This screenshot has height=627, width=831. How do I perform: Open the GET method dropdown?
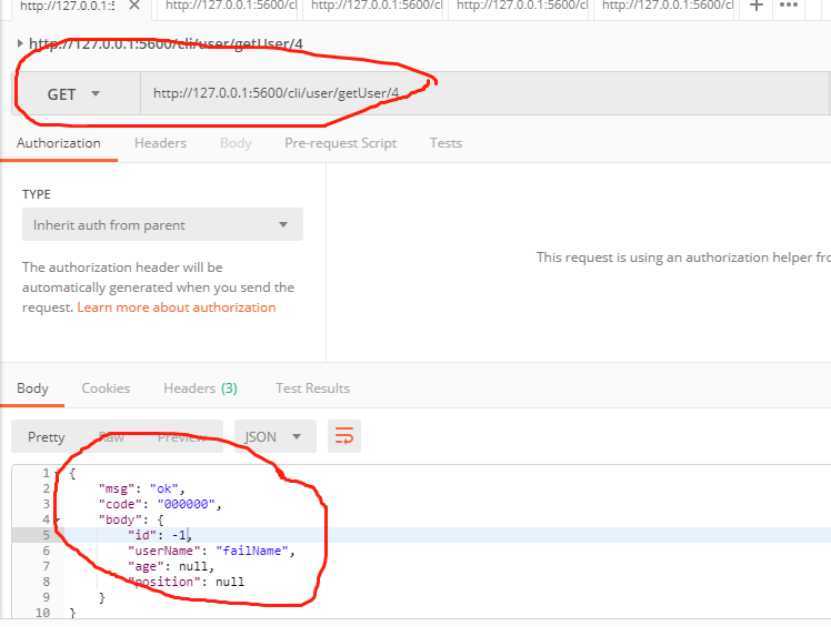pyautogui.click(x=74, y=94)
